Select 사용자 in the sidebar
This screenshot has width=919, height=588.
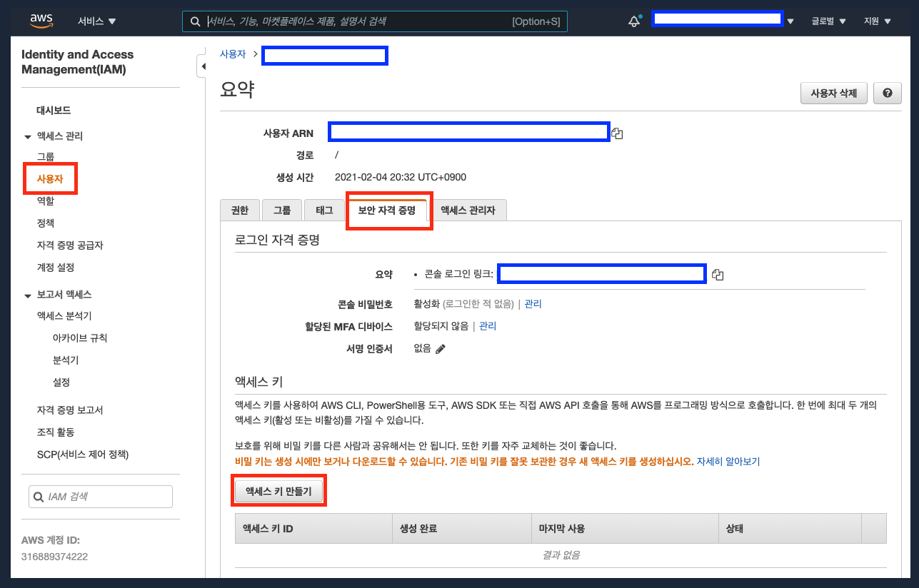coord(50,179)
